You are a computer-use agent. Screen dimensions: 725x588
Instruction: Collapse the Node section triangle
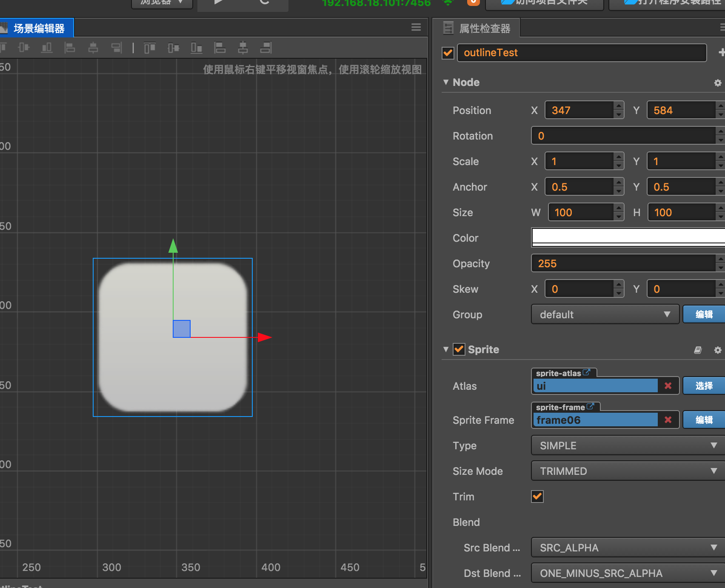point(445,82)
